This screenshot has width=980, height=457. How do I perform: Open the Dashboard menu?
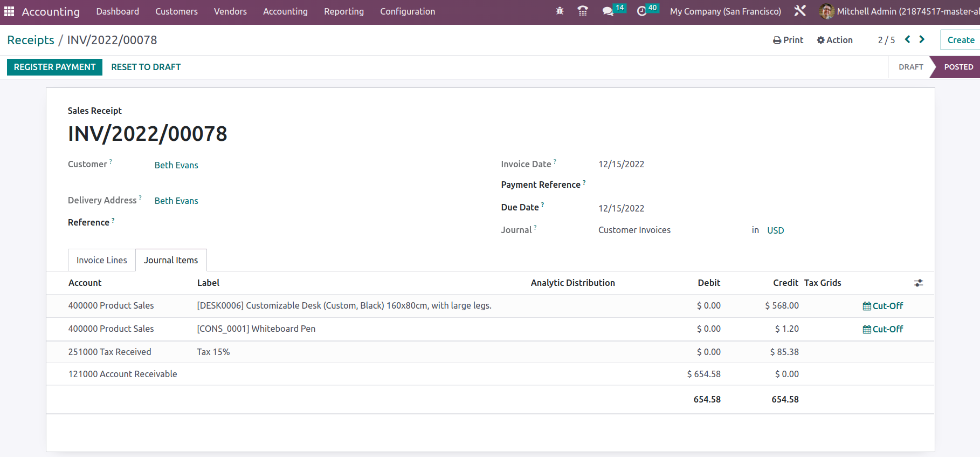(x=118, y=11)
